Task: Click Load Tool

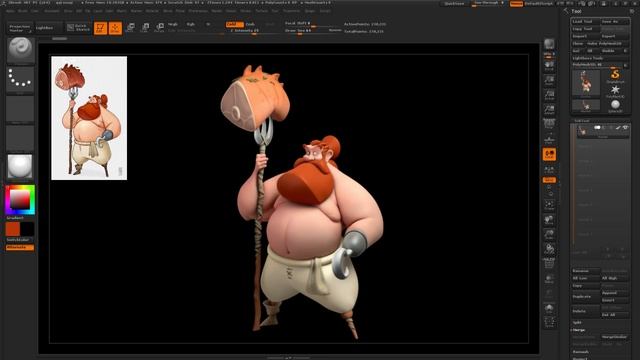Action: [585, 21]
